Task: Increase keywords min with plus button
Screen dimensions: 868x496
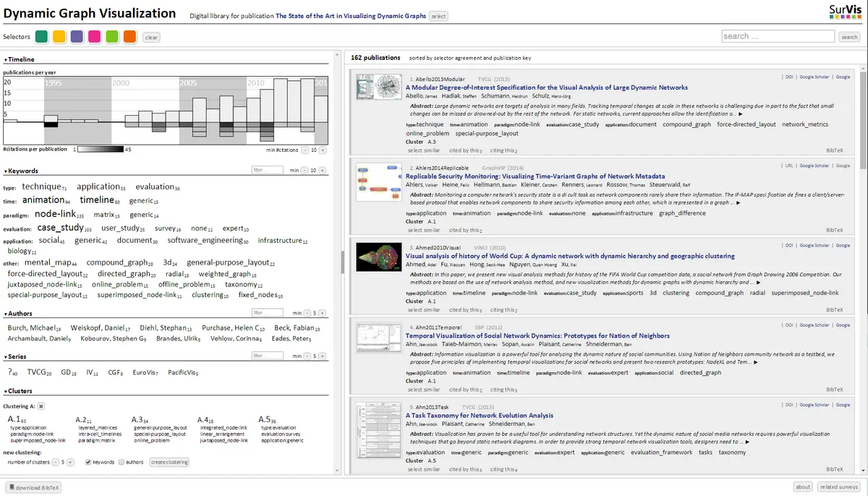Action: [323, 170]
